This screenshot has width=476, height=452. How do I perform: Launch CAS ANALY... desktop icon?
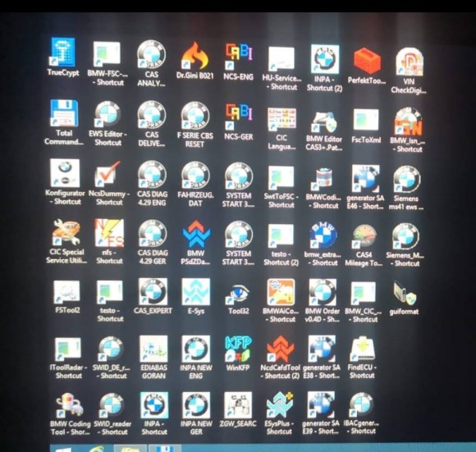[151, 55]
